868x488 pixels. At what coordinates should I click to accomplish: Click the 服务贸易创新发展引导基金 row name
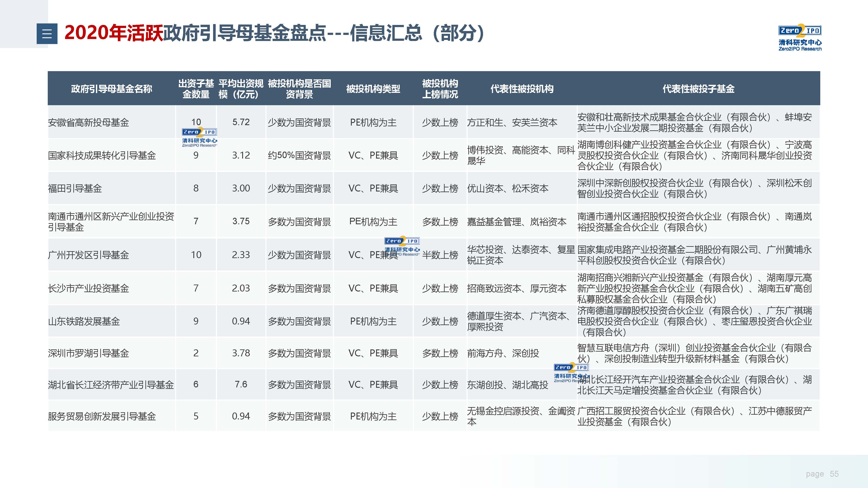[x=102, y=416]
